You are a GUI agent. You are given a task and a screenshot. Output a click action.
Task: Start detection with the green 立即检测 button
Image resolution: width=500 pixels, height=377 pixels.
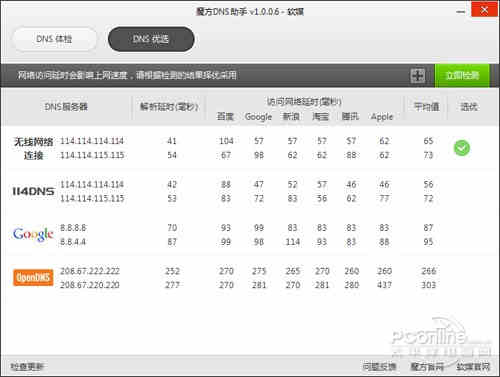coord(462,75)
